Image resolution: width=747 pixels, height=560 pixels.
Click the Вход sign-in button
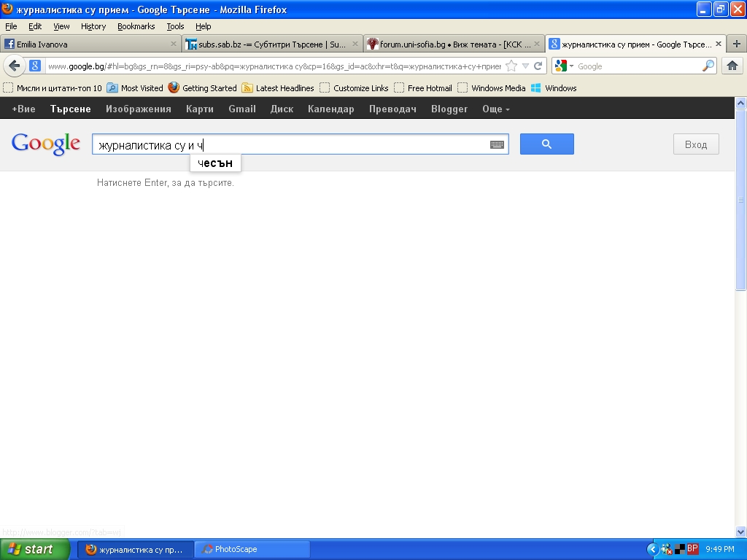pyautogui.click(x=695, y=144)
